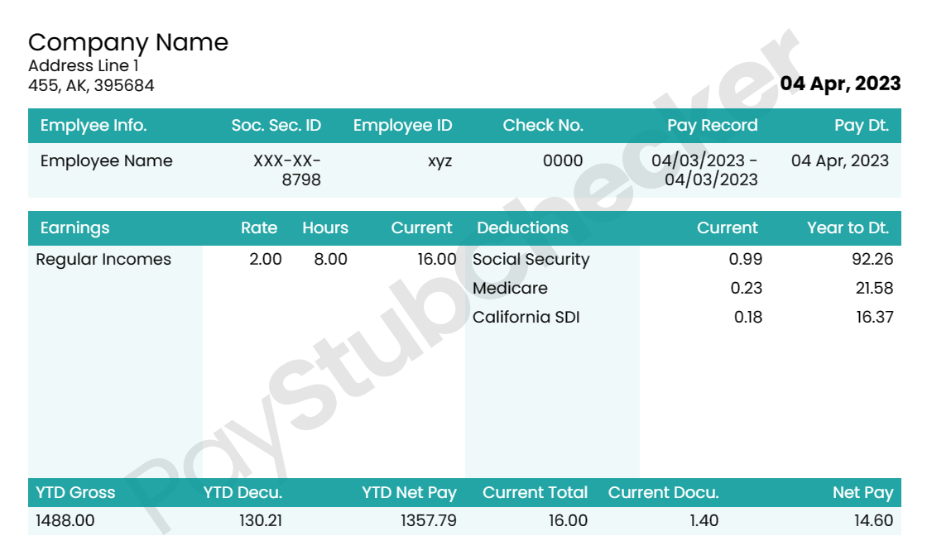This screenshot has width=927, height=560.
Task: Click the 'Hours' column header
Action: 325,228
